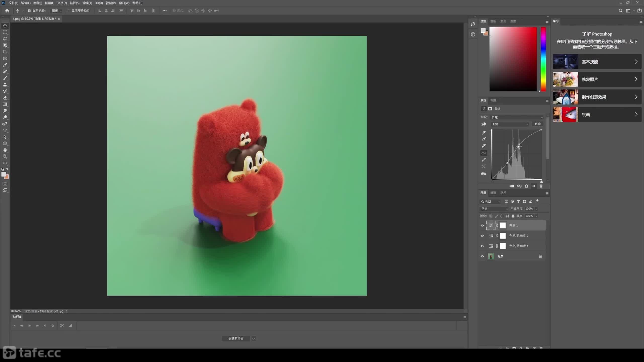
Task: Hide the 色相/饱和度 2 layer
Action: [x=482, y=236]
